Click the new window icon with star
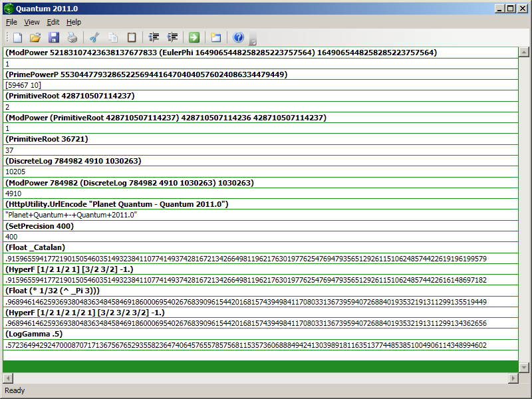This screenshot has width=532, height=399. [x=216, y=38]
